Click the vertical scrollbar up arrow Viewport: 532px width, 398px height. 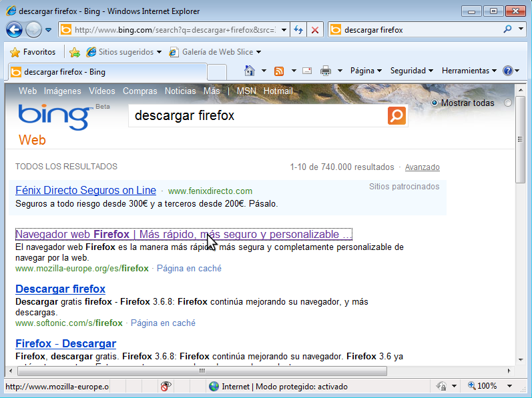[x=520, y=90]
